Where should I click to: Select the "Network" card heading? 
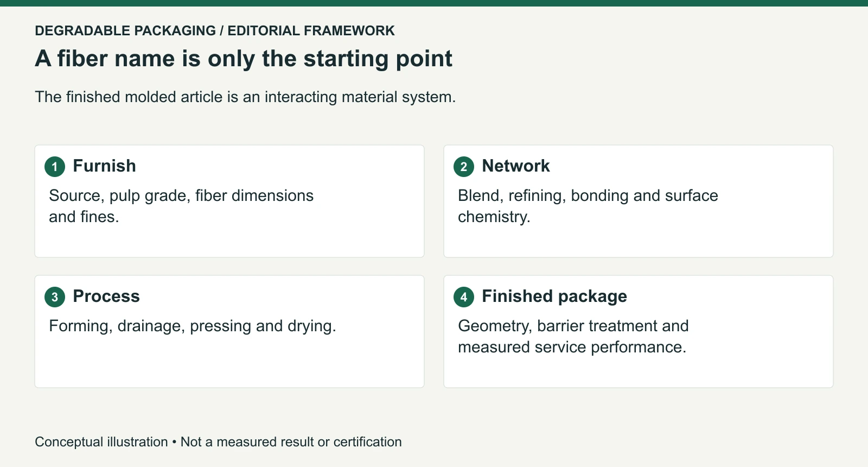tap(516, 166)
